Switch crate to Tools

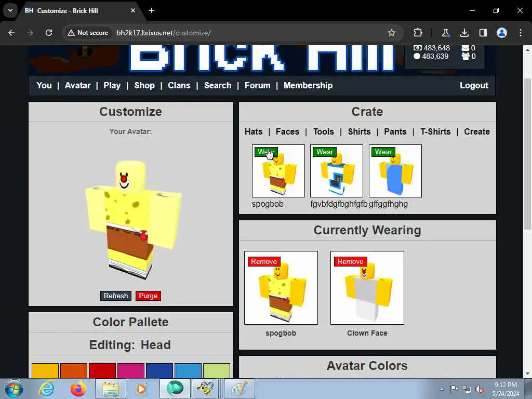coord(323,131)
